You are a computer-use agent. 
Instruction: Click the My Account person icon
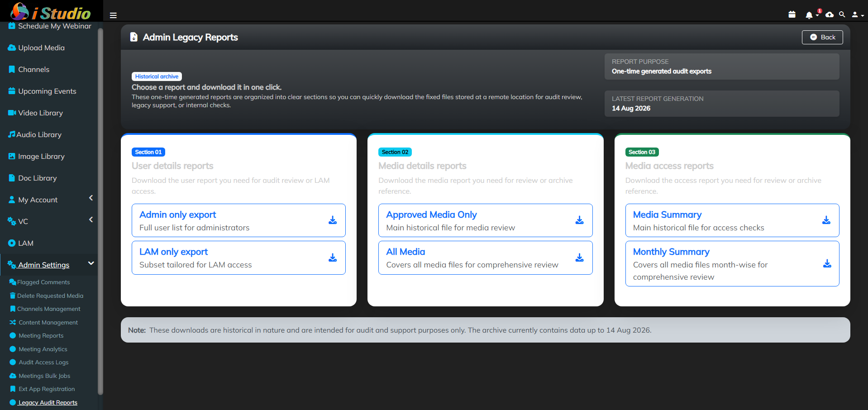coord(12,200)
